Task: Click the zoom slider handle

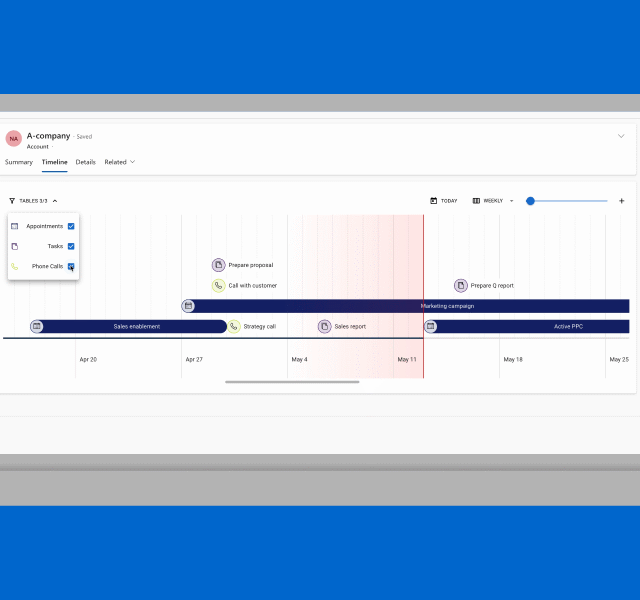Action: click(531, 201)
